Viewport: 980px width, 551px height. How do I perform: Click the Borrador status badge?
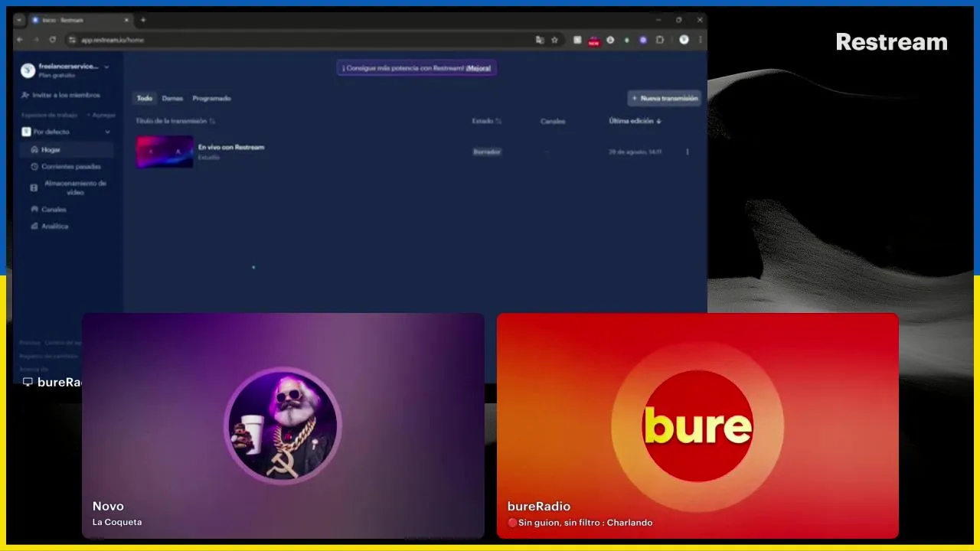487,152
